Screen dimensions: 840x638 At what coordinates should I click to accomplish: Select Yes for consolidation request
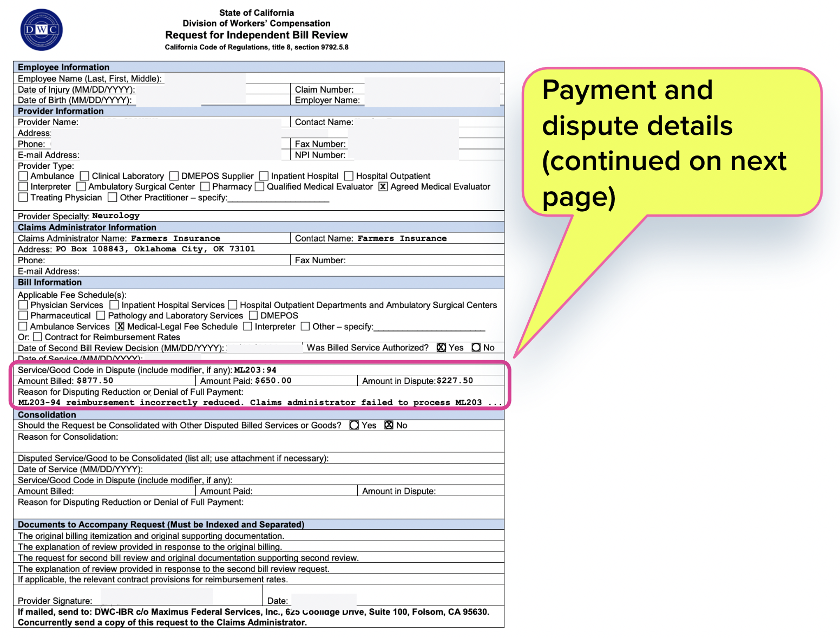354,425
